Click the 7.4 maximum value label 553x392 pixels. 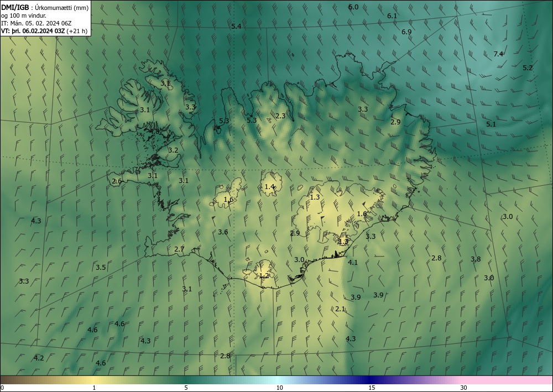[498, 54]
